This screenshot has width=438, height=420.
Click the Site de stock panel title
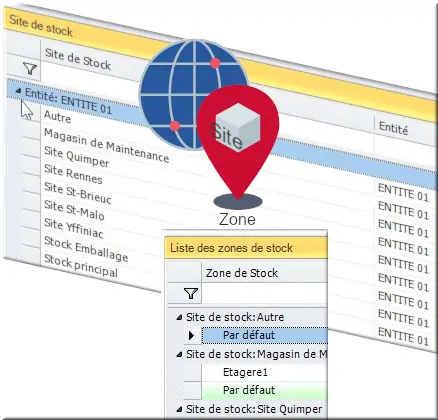pyautogui.click(x=41, y=26)
